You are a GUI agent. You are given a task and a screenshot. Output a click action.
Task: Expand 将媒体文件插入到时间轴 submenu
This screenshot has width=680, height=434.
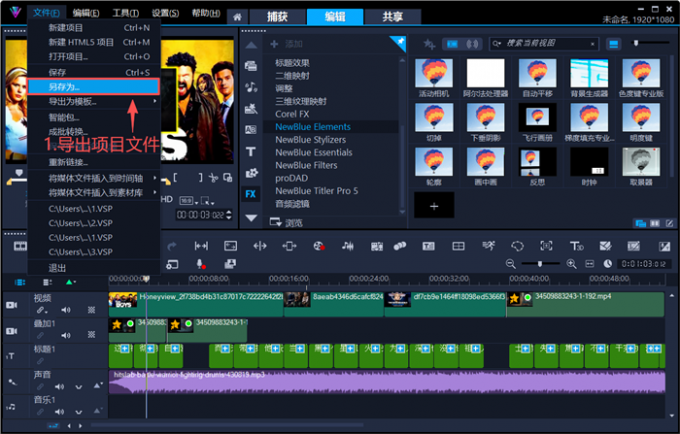[94, 178]
